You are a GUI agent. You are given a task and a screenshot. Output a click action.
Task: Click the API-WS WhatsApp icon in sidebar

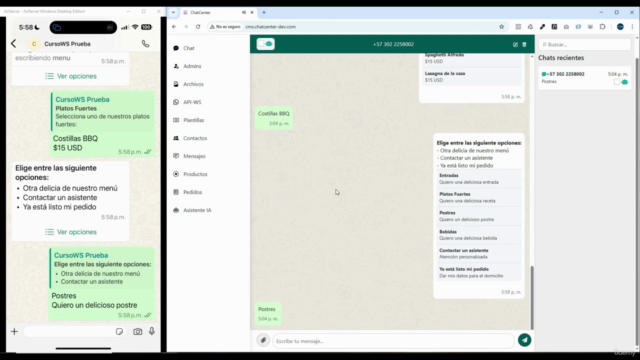tap(176, 102)
